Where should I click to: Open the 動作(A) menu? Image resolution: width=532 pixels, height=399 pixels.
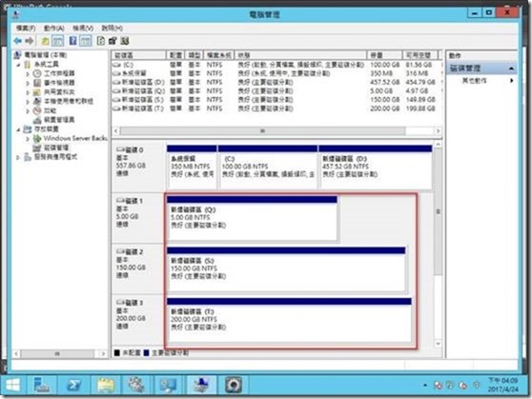pos(54,28)
